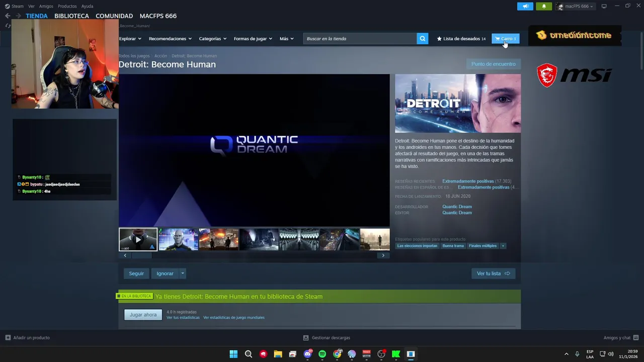The height and width of the screenshot is (362, 644).
Task: Click the store search magnifier button
Action: pyautogui.click(x=423, y=39)
